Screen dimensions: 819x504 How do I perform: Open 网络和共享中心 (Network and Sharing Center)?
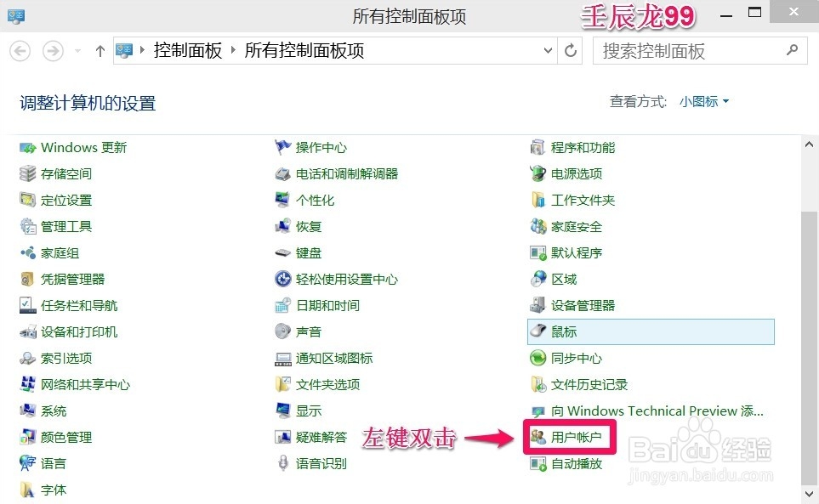click(83, 384)
